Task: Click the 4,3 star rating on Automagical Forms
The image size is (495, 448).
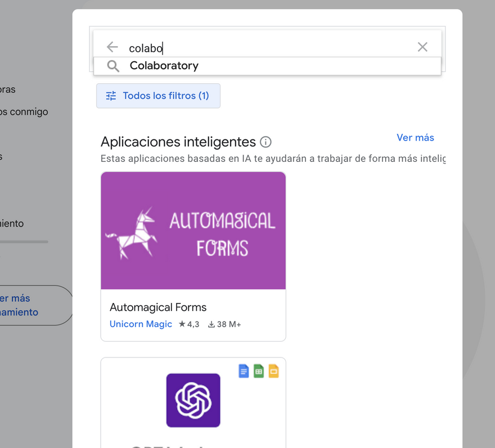Action: coord(189,324)
